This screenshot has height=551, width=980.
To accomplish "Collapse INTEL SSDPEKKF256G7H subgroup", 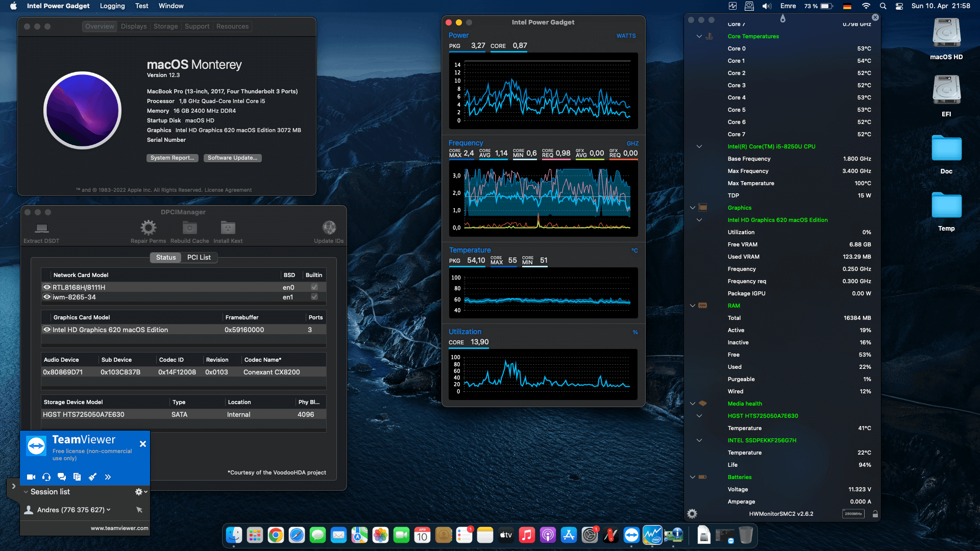I will [699, 440].
